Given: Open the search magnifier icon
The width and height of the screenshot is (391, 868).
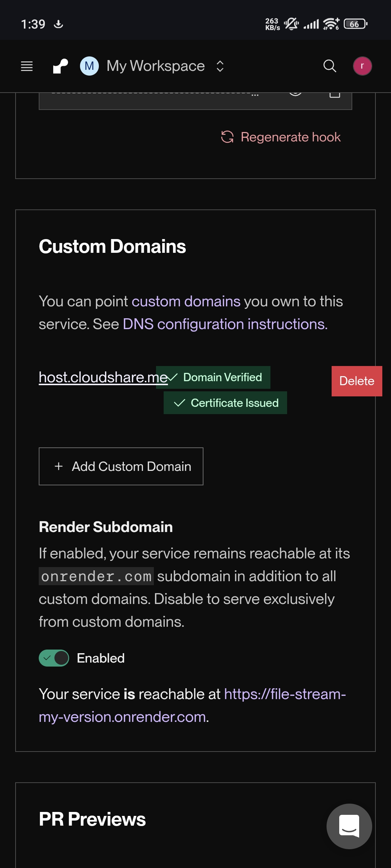Looking at the screenshot, I should click(x=329, y=66).
